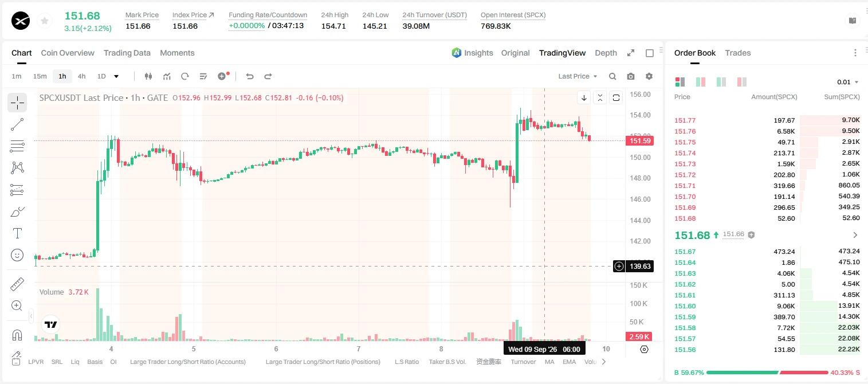Screen dimensions: 868x384
Task: Select the second order book layout icon
Action: point(700,82)
